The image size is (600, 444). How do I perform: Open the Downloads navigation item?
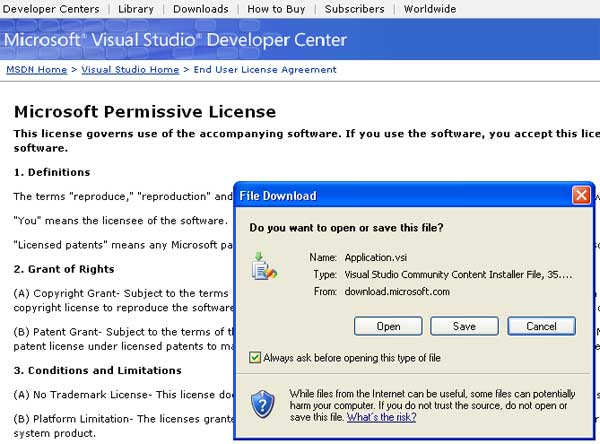pos(201,9)
